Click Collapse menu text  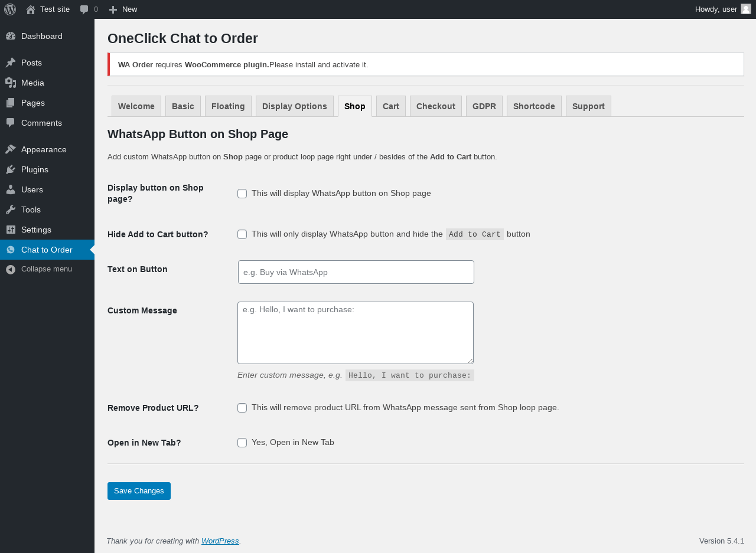[x=47, y=269]
